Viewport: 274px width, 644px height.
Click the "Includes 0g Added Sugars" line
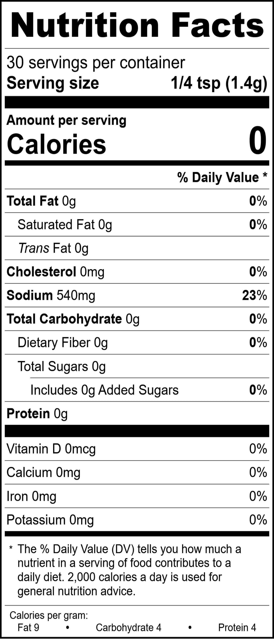(x=104, y=390)
